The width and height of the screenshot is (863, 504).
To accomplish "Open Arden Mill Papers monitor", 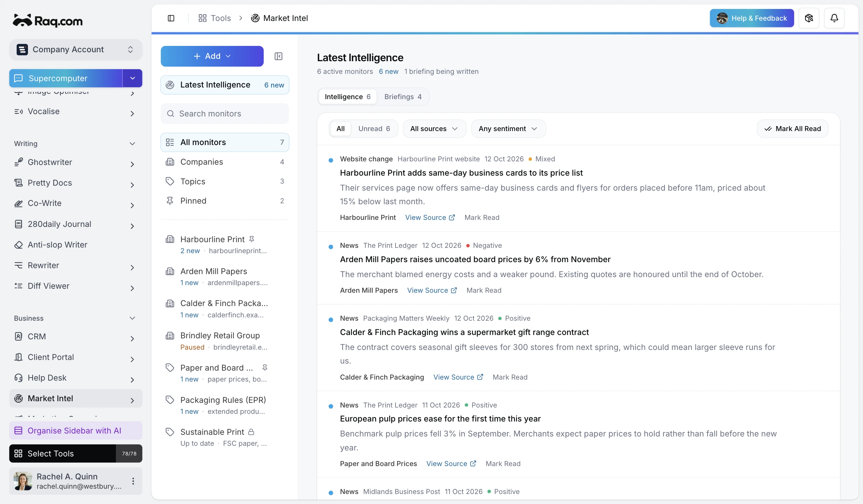I will [225, 277].
